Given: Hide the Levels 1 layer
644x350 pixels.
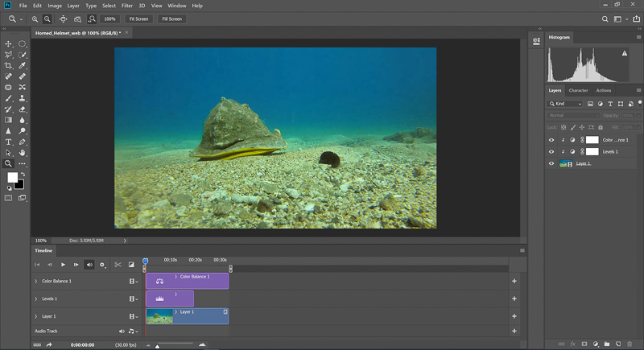Looking at the screenshot, I should (551, 151).
